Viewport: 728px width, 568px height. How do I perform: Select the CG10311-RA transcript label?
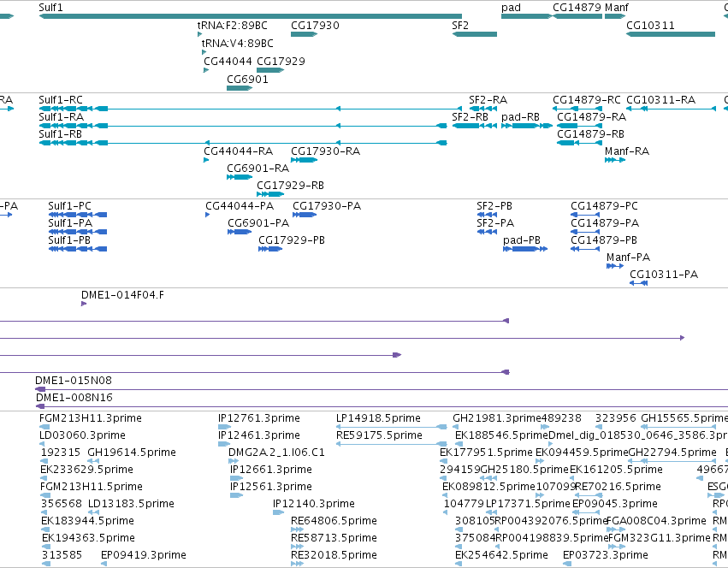pyautogui.click(x=661, y=100)
